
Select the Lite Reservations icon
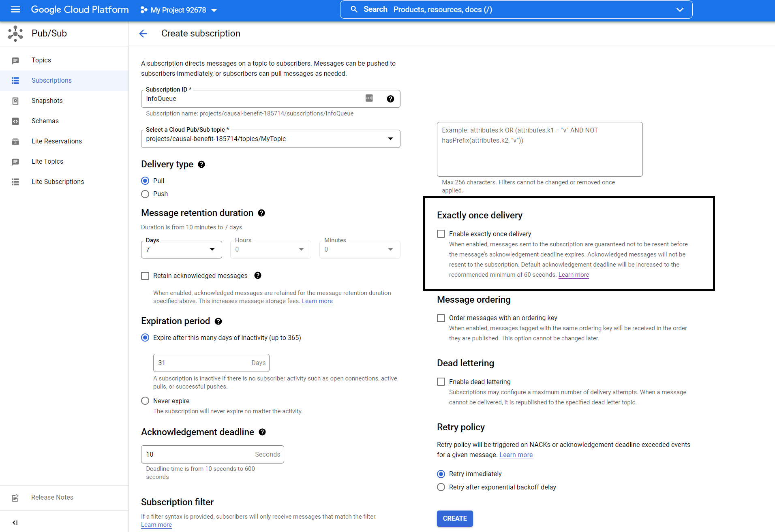15,141
